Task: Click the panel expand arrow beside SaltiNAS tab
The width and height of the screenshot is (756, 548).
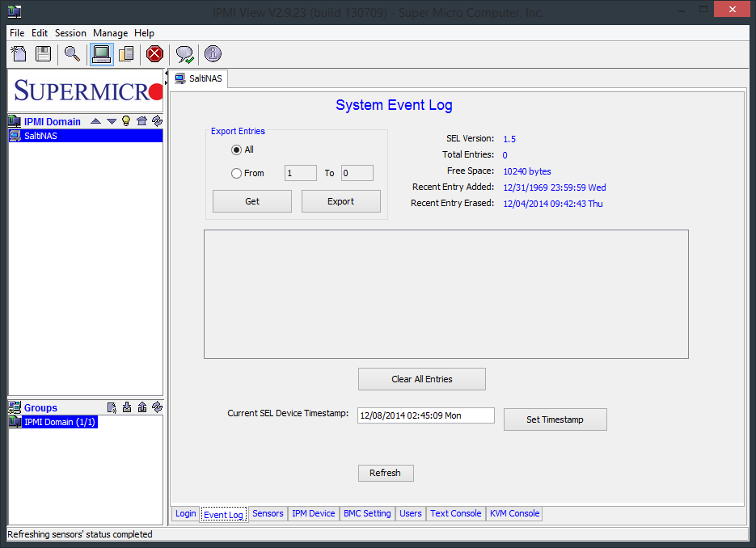Action: [x=167, y=83]
